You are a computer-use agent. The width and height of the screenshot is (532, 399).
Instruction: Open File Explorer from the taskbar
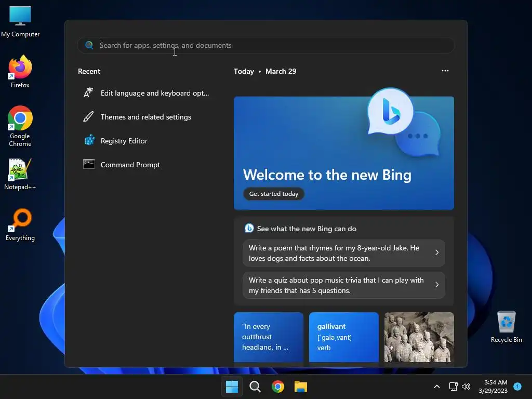[x=301, y=387]
